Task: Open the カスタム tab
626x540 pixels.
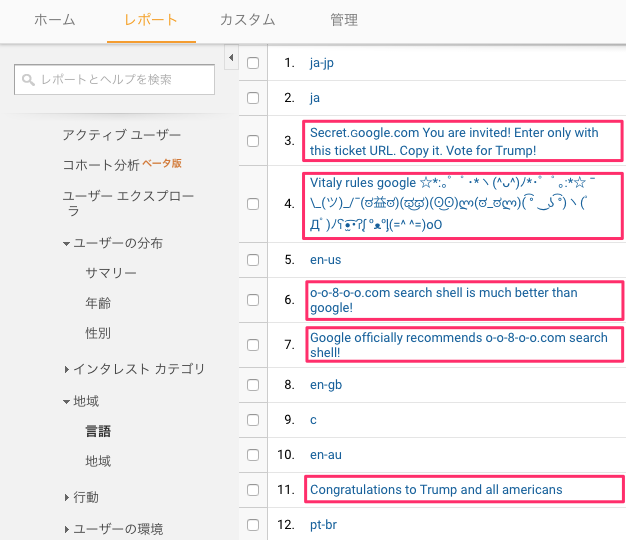Action: 248,20
